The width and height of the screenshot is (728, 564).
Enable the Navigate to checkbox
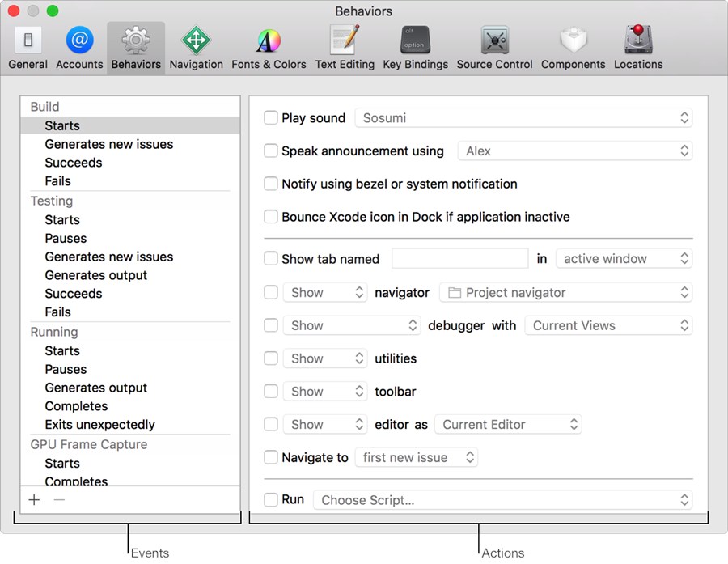(x=271, y=457)
